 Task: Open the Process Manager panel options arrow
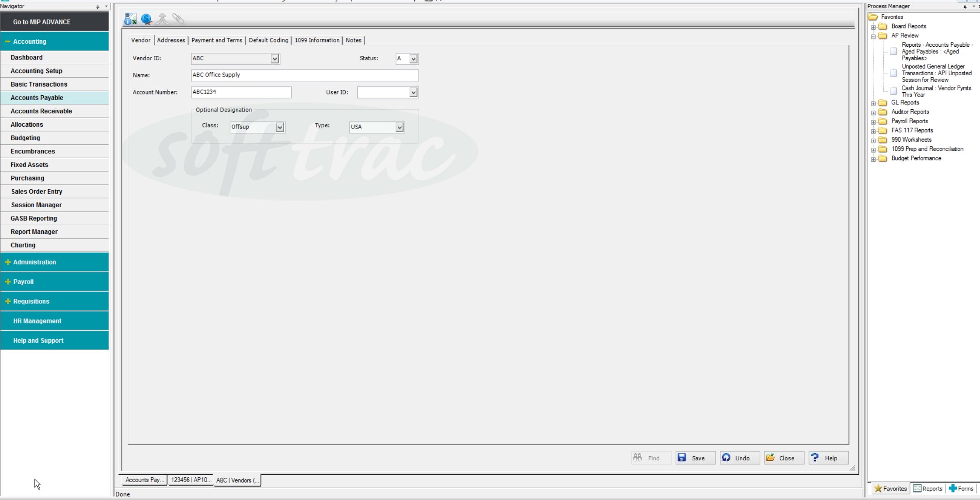[x=973, y=7]
